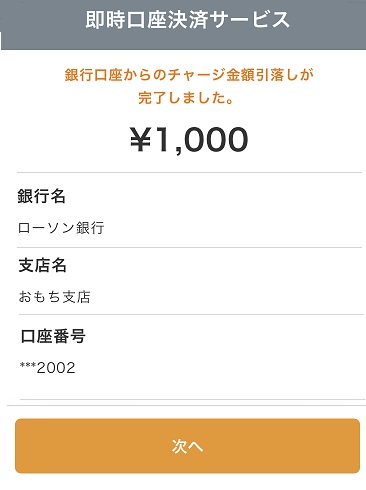
Task: Click the divider line below ¥1,000
Action: (189, 172)
